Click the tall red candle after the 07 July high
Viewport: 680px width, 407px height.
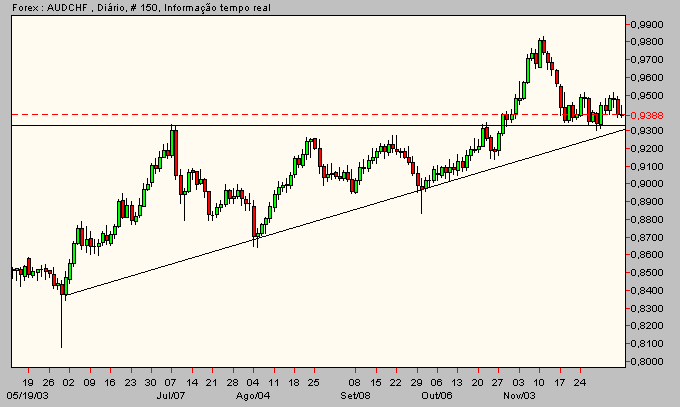pos(176,153)
